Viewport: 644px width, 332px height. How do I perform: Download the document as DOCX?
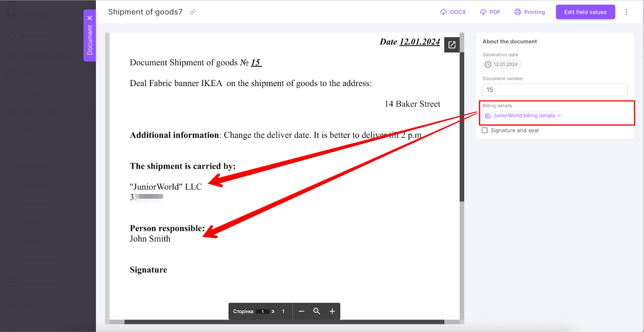pyautogui.click(x=453, y=12)
